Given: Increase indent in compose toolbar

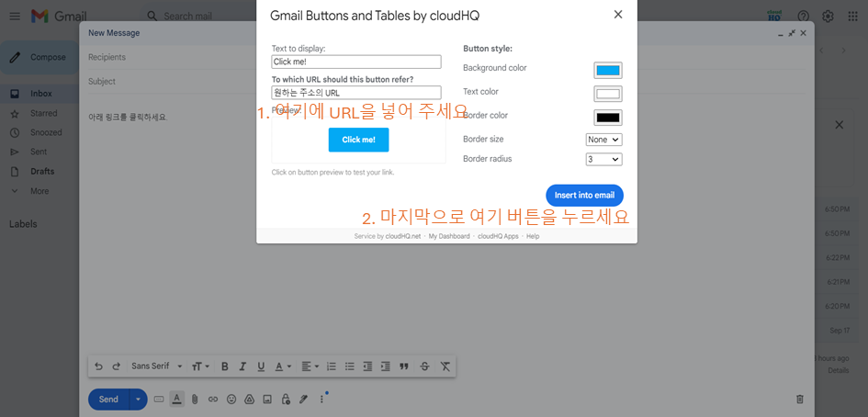Looking at the screenshot, I should coord(386,366).
